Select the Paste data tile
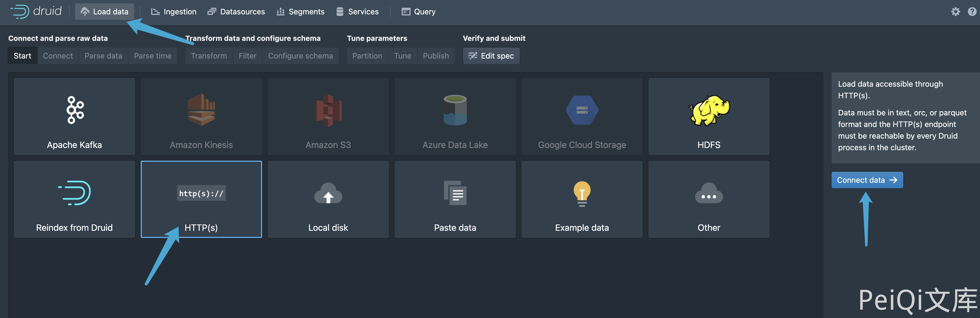This screenshot has height=318, width=980. [455, 199]
